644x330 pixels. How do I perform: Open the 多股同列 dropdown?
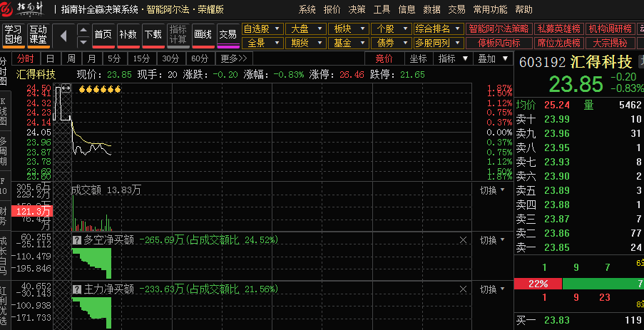pyautogui.click(x=438, y=43)
